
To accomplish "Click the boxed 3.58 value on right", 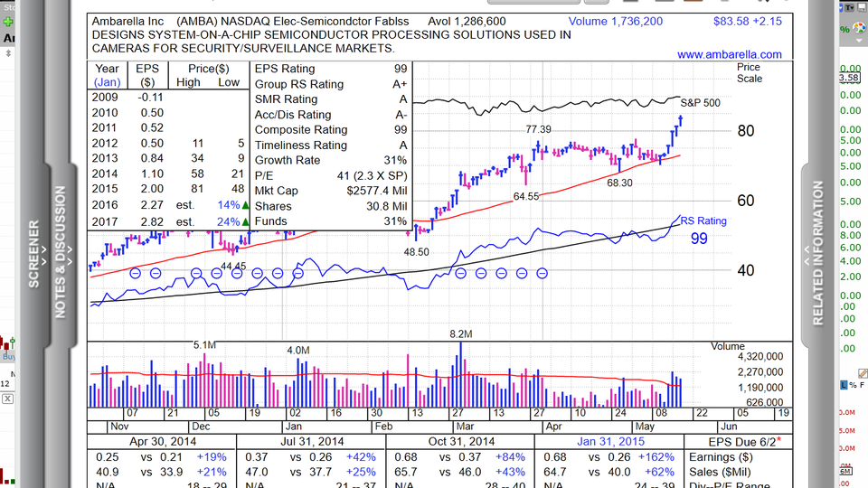I will (849, 78).
